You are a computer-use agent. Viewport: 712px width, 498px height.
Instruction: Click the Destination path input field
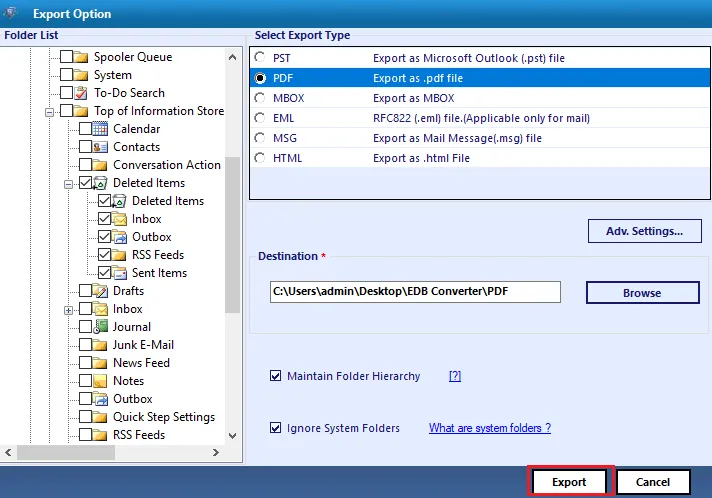coord(414,292)
